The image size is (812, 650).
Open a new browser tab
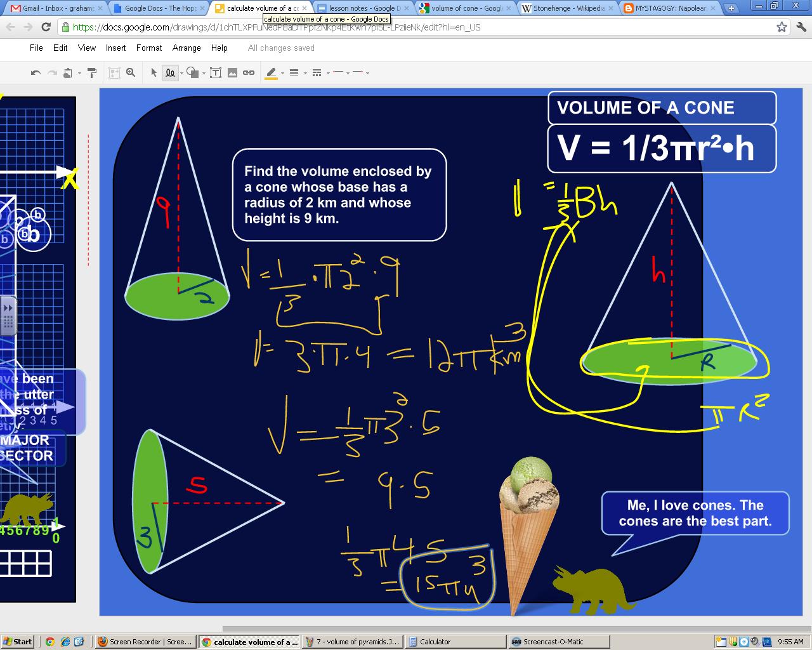pyautogui.click(x=731, y=8)
